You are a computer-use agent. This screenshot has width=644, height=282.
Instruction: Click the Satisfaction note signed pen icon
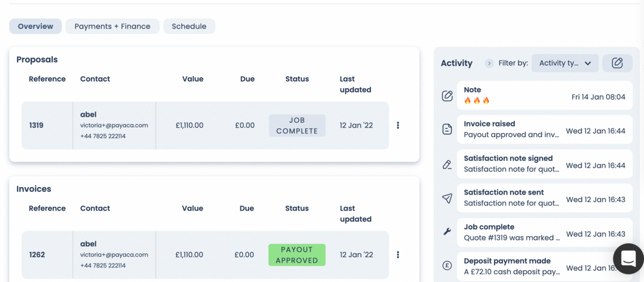[447, 165]
